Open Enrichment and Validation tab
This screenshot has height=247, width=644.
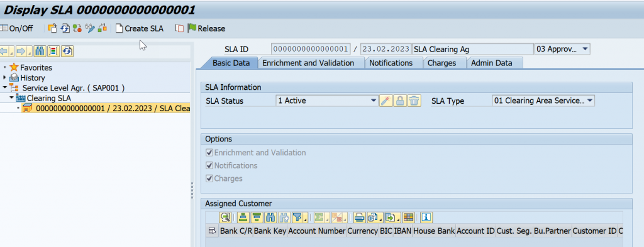click(x=308, y=63)
